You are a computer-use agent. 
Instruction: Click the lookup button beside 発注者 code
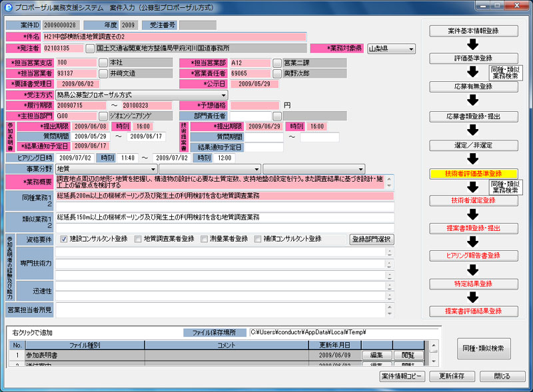click(x=90, y=49)
